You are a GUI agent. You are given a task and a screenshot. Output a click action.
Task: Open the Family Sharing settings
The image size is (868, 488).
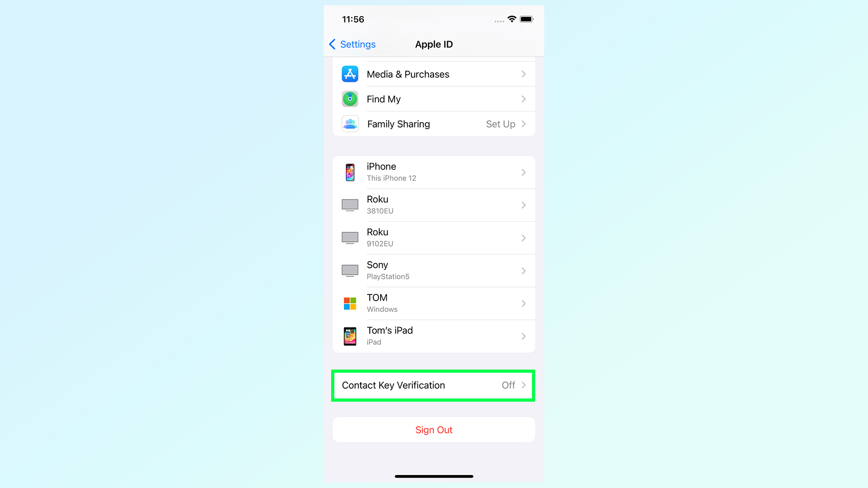434,123
